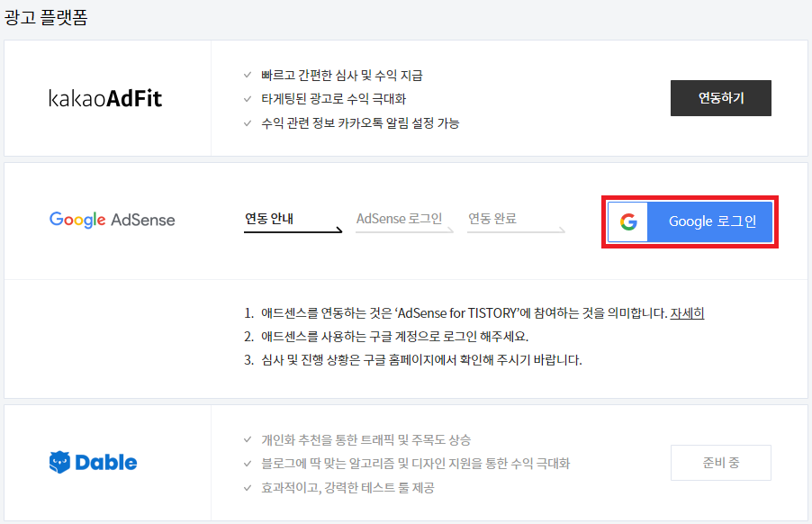The image size is (812, 524).
Task: Click the checkmark beside 효과적이고, 강력한 테스트 툴
Action: (248, 488)
